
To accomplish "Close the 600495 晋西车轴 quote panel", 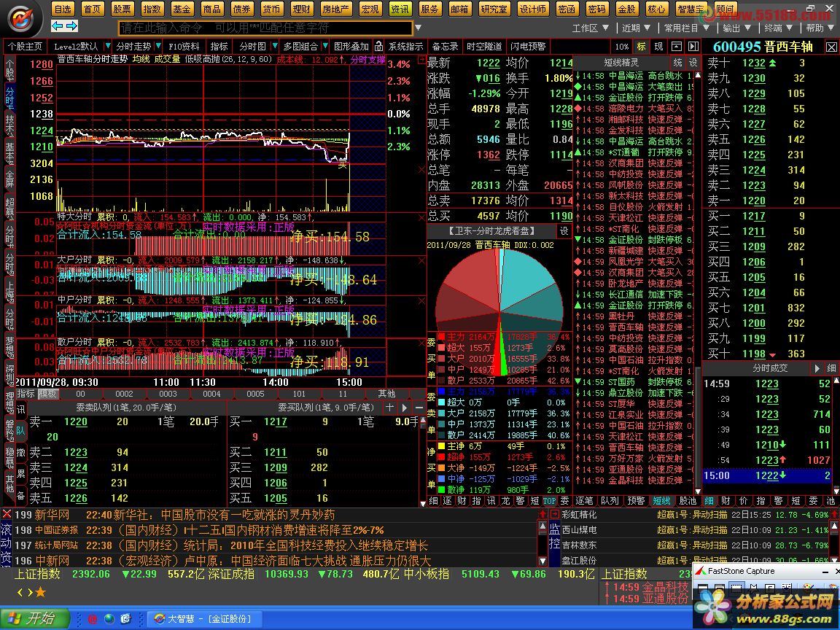I will click(x=831, y=47).
